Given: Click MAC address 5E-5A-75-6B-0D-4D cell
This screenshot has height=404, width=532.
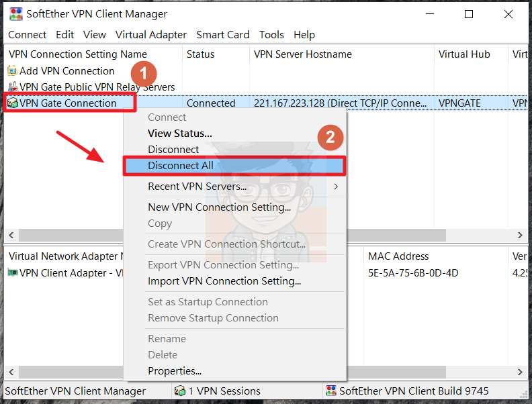Looking at the screenshot, I should pos(413,273).
